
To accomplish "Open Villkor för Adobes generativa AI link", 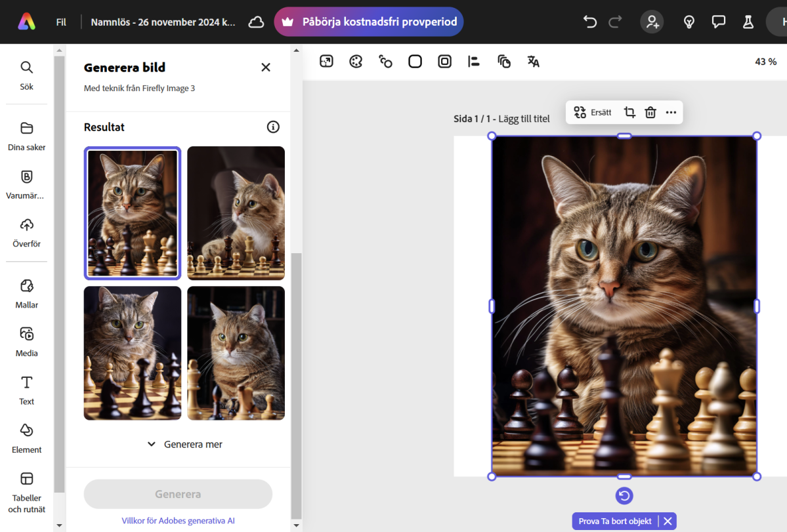I will (178, 521).
